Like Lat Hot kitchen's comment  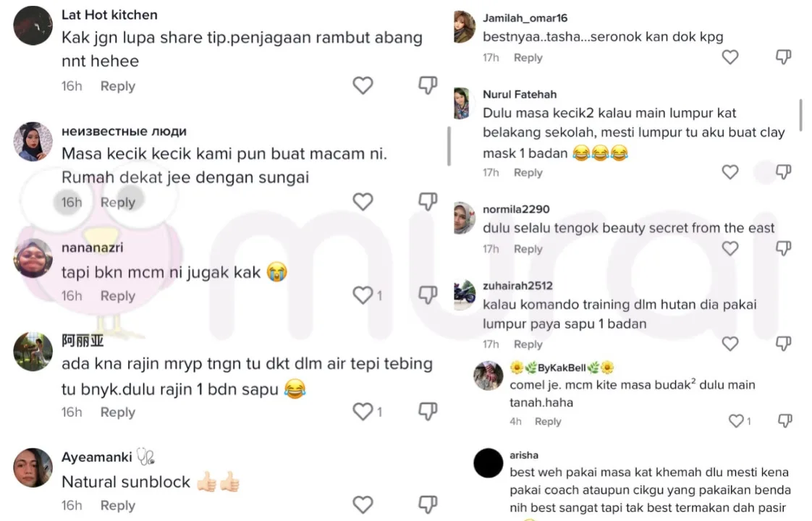363,85
